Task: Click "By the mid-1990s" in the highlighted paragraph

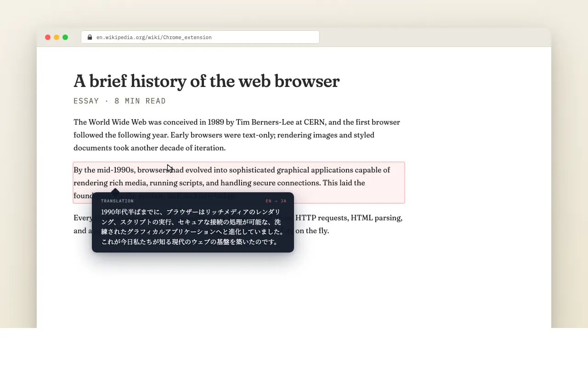Action: (x=104, y=170)
